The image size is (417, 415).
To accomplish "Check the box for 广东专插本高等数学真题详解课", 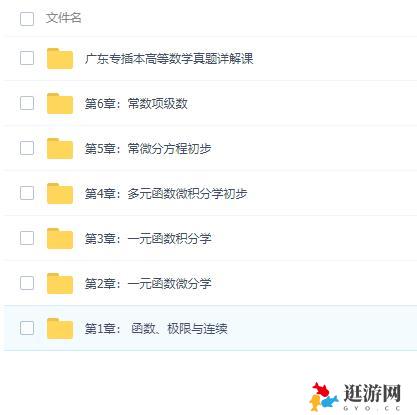I will click(x=27, y=58).
